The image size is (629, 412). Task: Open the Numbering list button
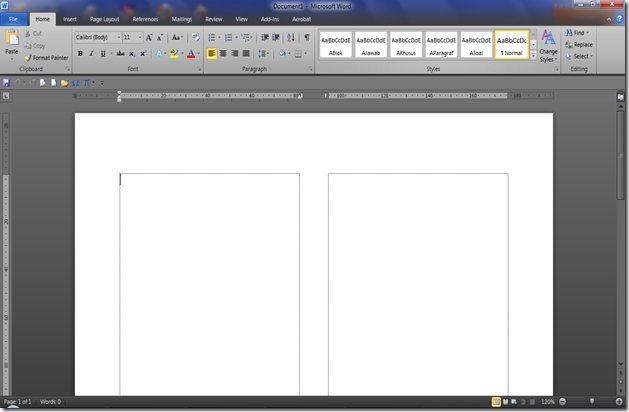click(x=229, y=37)
